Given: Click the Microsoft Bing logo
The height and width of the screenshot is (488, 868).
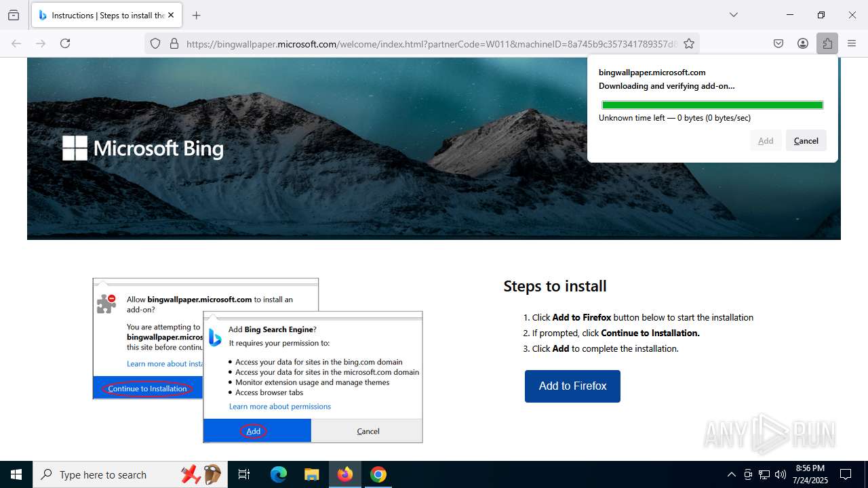Looking at the screenshot, I should point(143,148).
